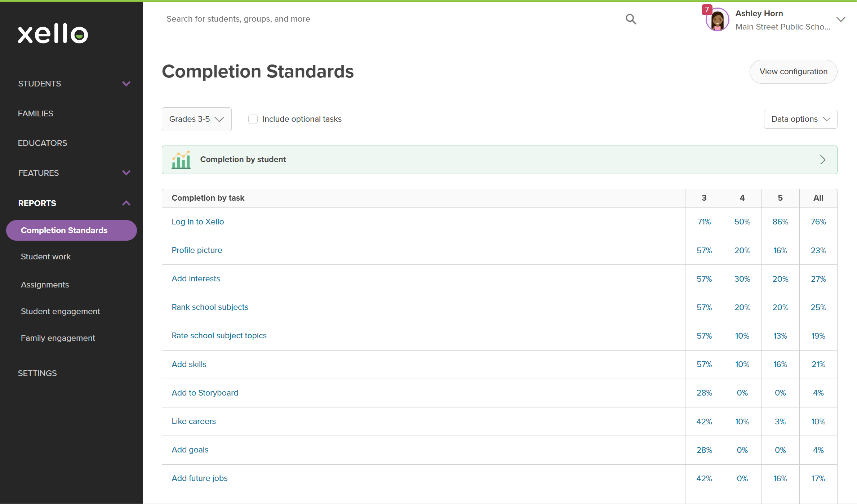This screenshot has height=504, width=857.
Task: Click the search magnifying glass icon
Action: [x=631, y=19]
